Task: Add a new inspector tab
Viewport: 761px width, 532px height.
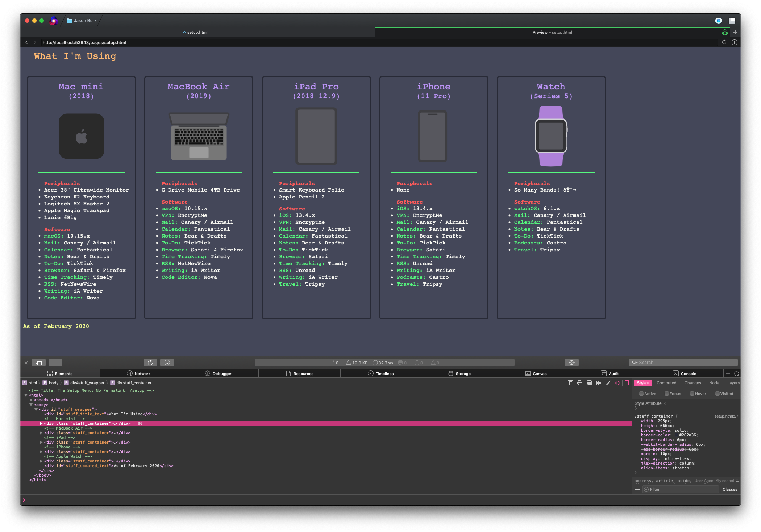Action: click(x=727, y=374)
